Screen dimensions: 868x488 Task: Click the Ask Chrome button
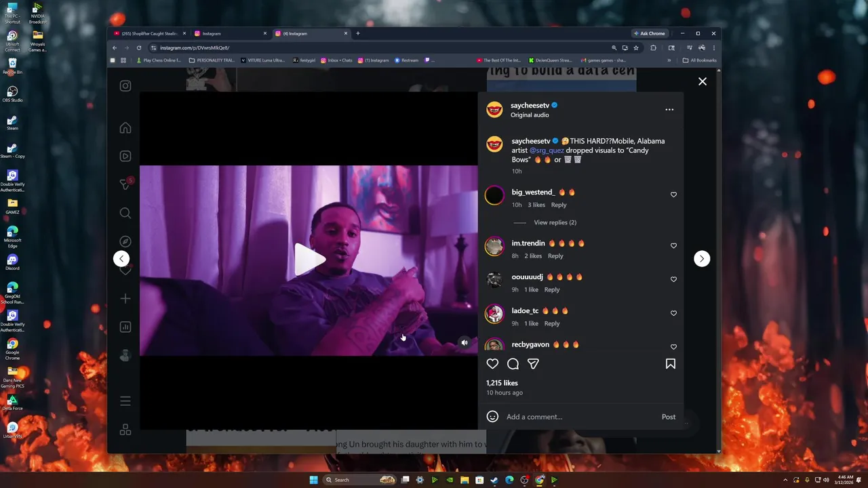(649, 33)
